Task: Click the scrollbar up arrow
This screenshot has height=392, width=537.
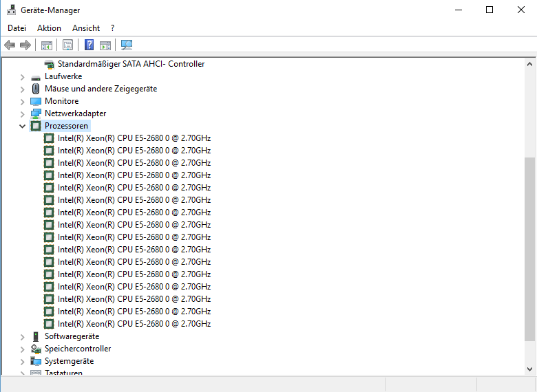Action: tap(529, 64)
